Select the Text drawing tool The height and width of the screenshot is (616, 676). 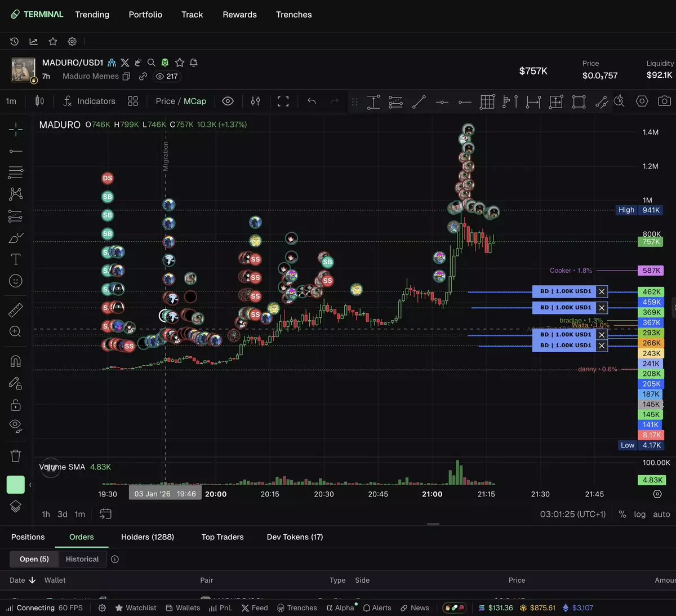(16, 259)
